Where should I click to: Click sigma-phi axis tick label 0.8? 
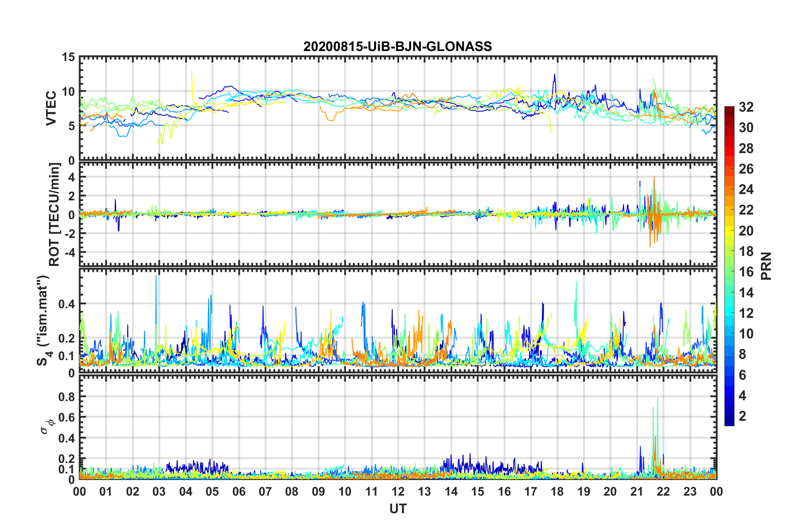coord(66,396)
